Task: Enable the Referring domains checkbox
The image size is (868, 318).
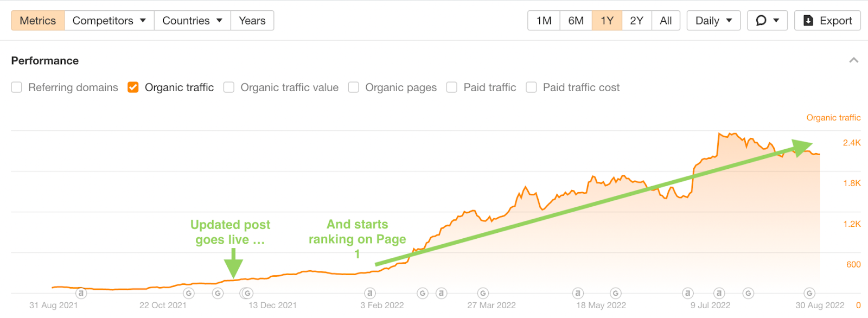Action: [x=17, y=87]
